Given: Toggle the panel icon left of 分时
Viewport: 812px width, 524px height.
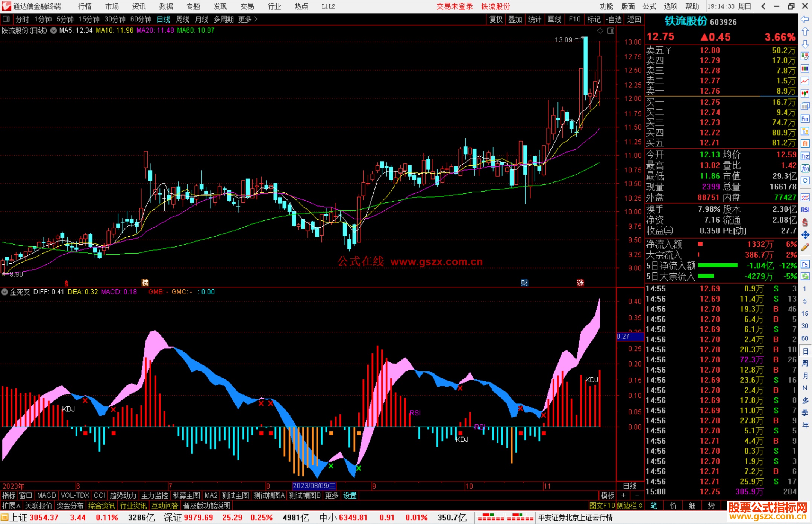Looking at the screenshot, I should pyautogui.click(x=6, y=19).
